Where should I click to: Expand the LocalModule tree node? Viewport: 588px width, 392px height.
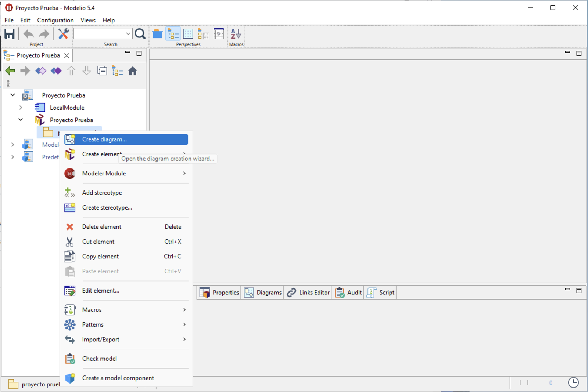21,108
